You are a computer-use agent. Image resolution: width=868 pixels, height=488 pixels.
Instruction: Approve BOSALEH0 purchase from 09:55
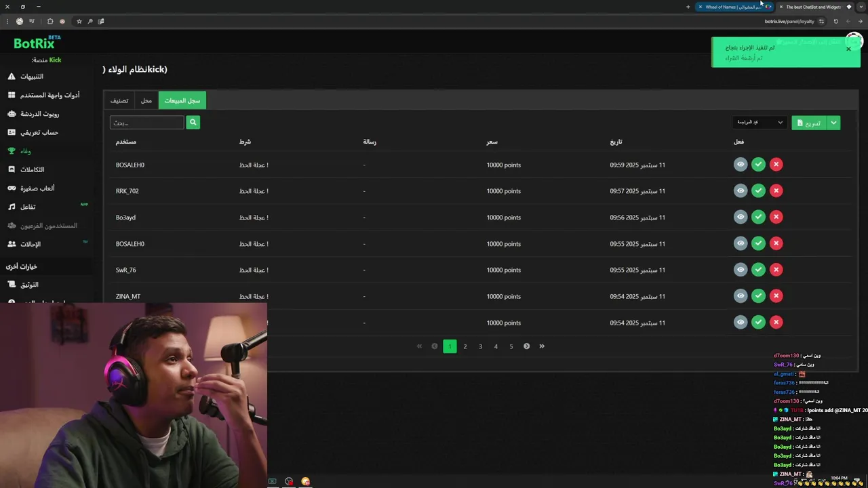pyautogui.click(x=758, y=243)
